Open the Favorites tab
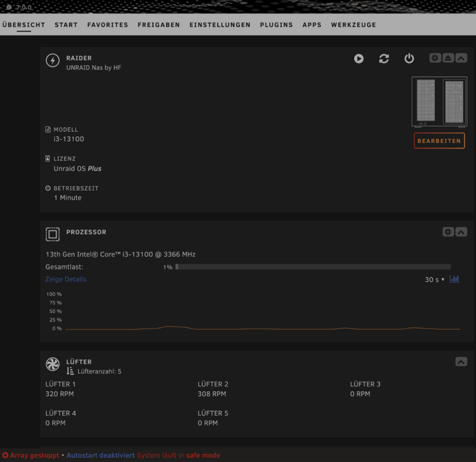This screenshot has width=476, height=462. point(108,25)
